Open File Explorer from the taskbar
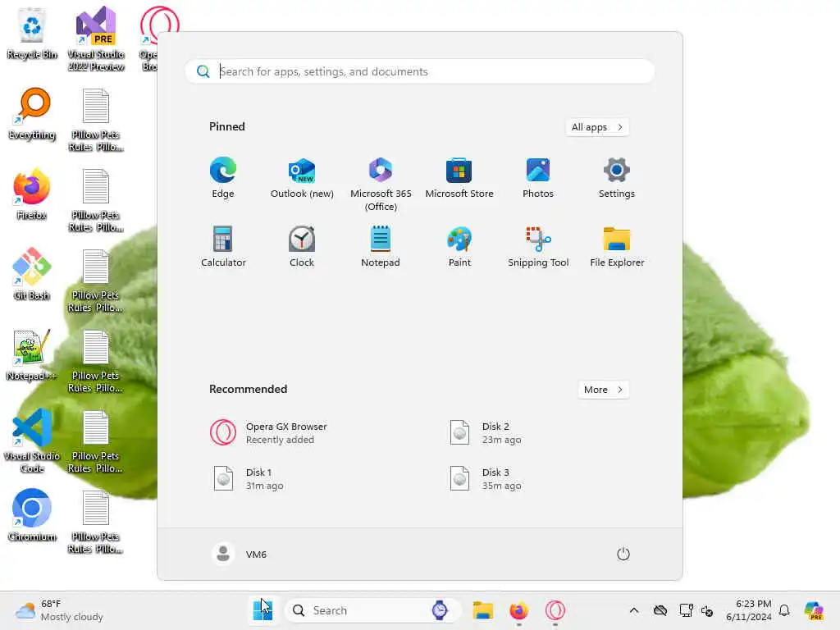Viewport: 840px width, 630px height. pos(482,610)
